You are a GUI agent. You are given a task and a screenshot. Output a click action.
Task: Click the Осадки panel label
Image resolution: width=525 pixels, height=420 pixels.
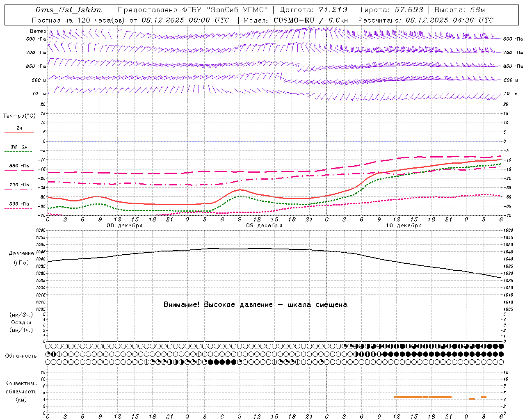(21, 322)
